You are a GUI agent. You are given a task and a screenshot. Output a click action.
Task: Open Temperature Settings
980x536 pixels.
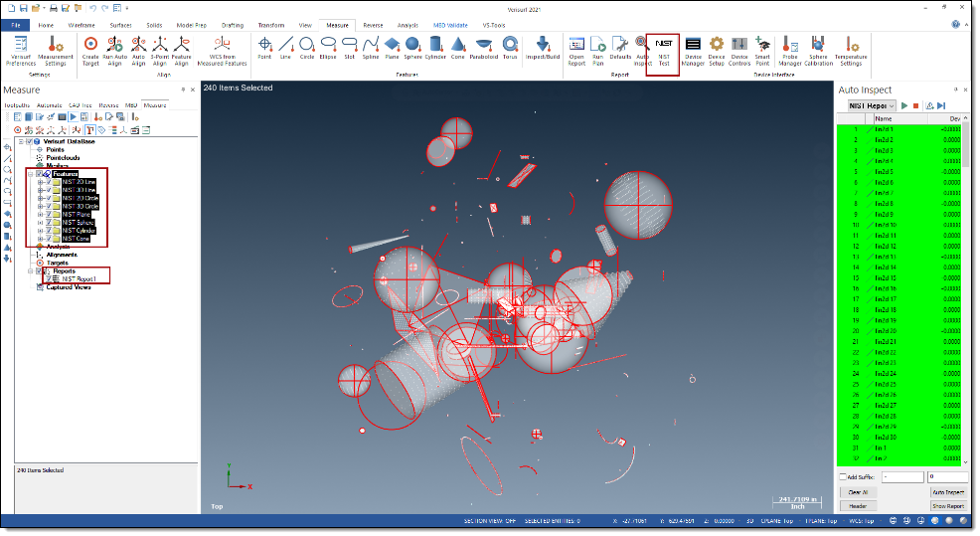pyautogui.click(x=851, y=51)
